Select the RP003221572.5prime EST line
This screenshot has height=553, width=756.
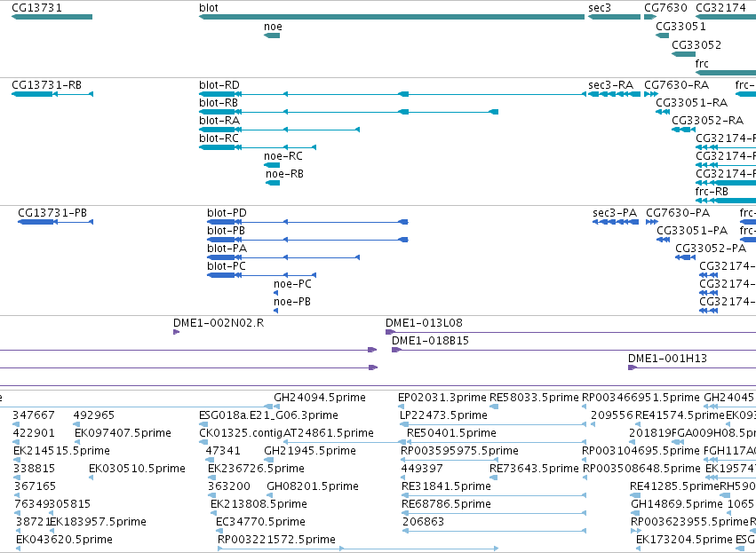pyautogui.click(x=358, y=549)
